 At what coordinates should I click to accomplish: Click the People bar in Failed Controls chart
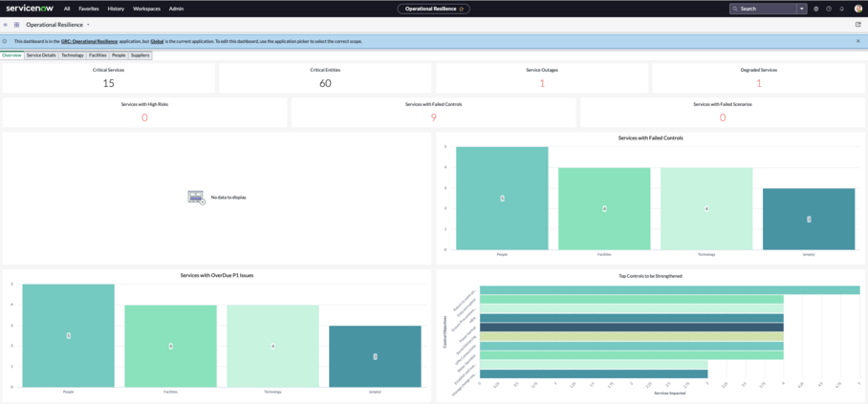point(502,198)
